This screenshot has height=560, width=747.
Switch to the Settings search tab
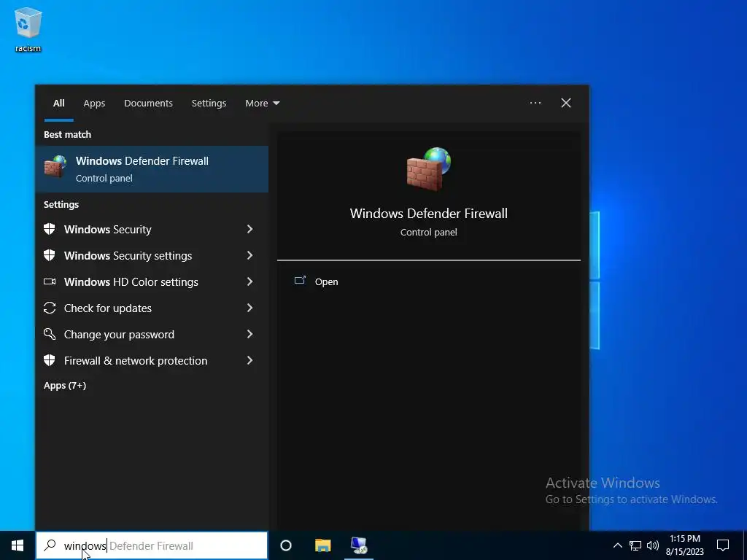click(x=209, y=104)
